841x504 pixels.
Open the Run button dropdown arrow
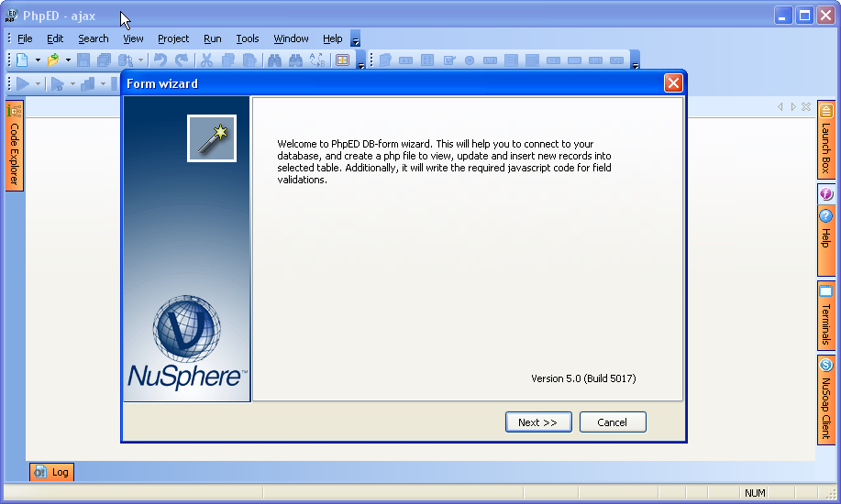[x=38, y=83]
